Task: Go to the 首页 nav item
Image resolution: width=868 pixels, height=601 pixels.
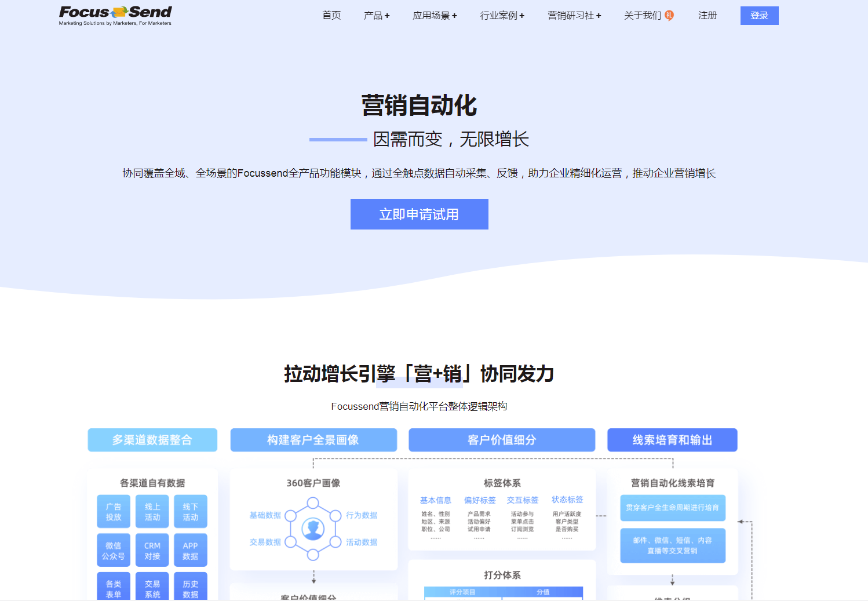Action: [x=331, y=16]
